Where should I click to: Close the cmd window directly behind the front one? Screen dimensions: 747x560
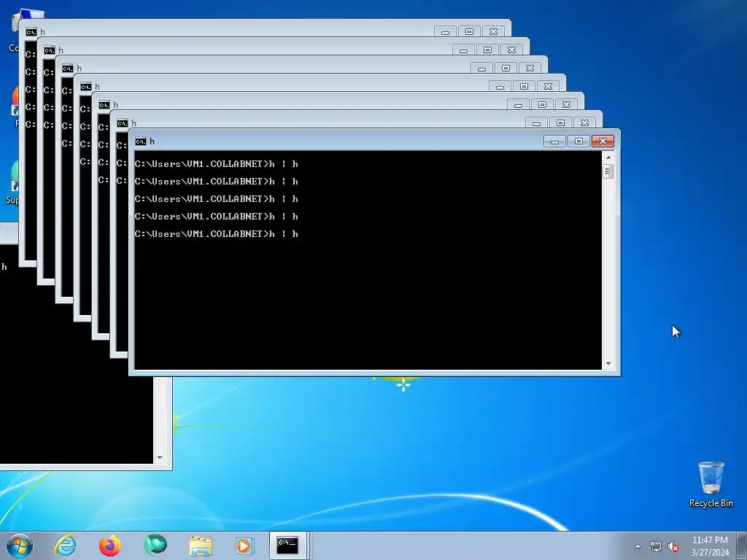[584, 122]
